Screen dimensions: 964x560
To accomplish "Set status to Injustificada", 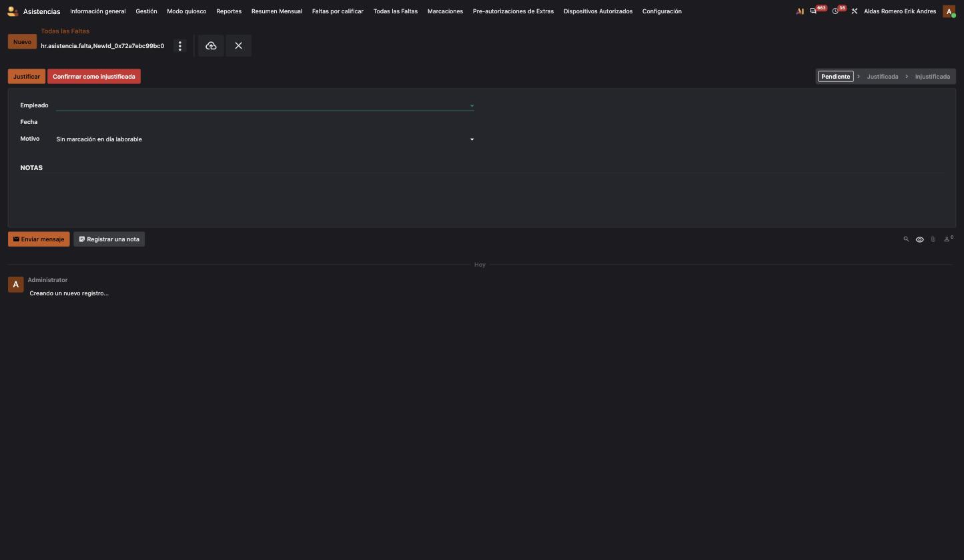I will 932,77.
